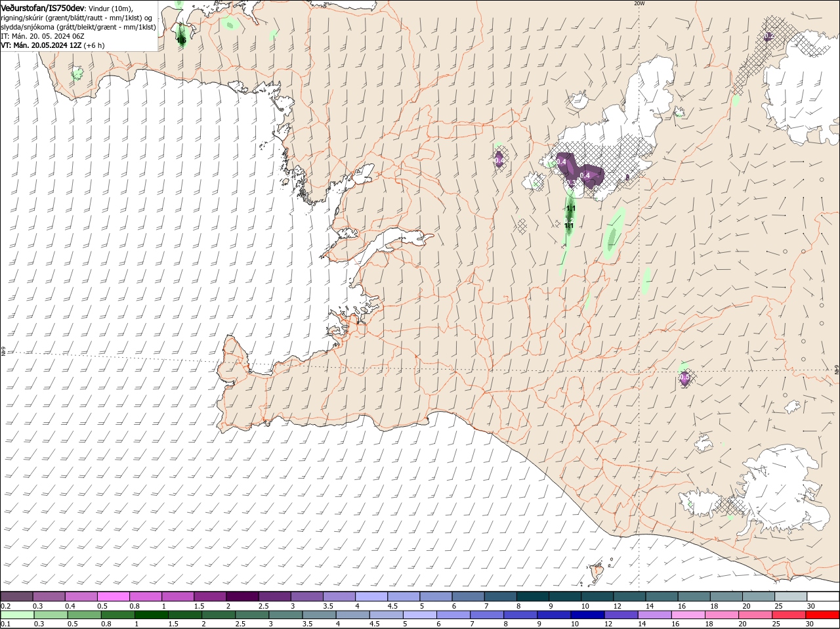The height and width of the screenshot is (629, 840).
Task: Pick the red lower legend swatch above 30
Action: click(x=823, y=615)
